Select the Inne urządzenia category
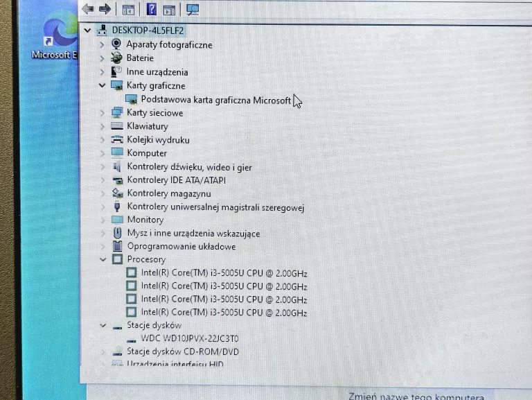The height and width of the screenshot is (400, 532). click(157, 72)
